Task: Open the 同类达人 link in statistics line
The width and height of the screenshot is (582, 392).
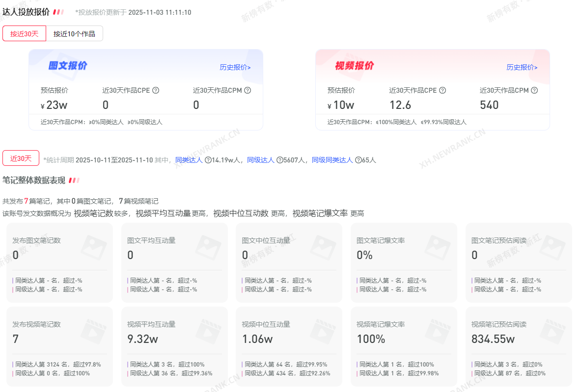Action: click(x=189, y=160)
